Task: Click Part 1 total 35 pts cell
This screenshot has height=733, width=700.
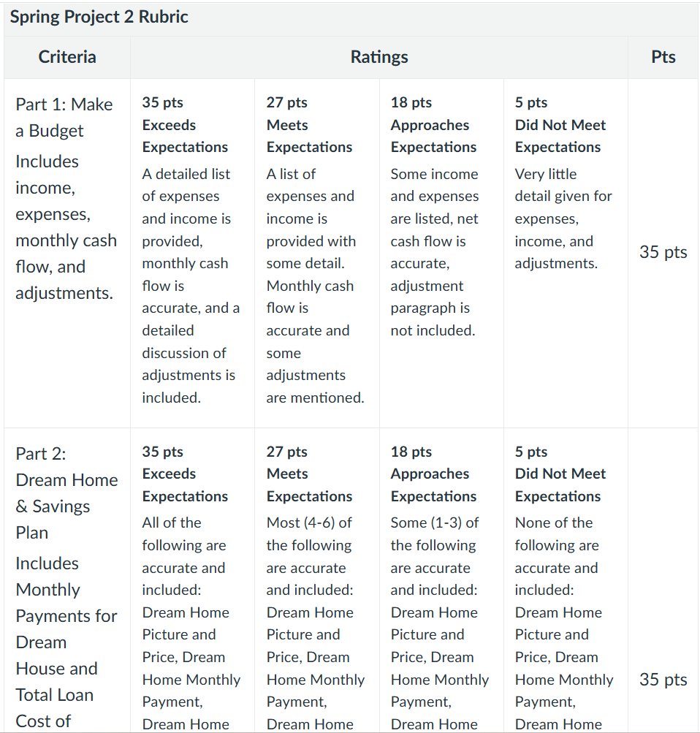Action: [x=663, y=252]
